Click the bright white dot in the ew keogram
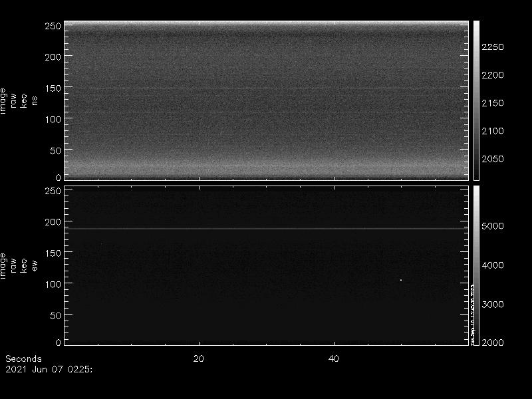The height and width of the screenshot is (399, 532). (x=401, y=280)
